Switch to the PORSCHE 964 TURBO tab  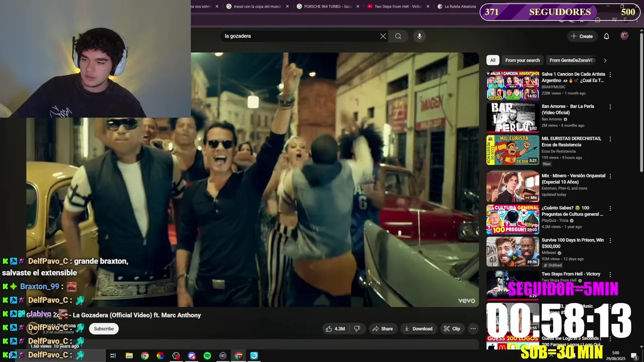pos(328,7)
